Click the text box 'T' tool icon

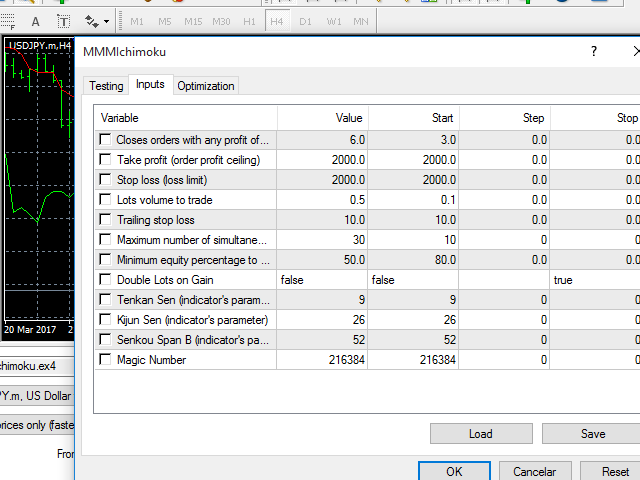click(x=64, y=20)
